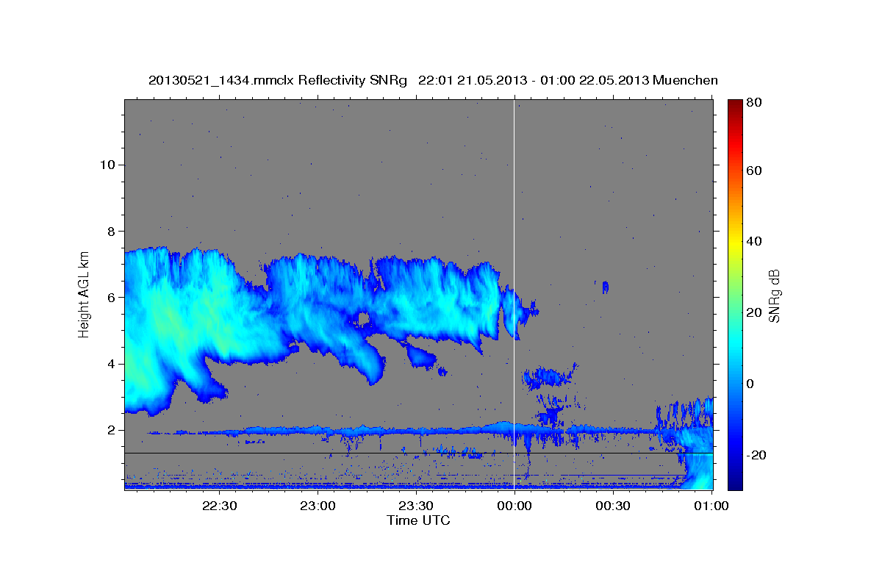
Task: Click the colorbar value label -20
Action: (x=756, y=455)
